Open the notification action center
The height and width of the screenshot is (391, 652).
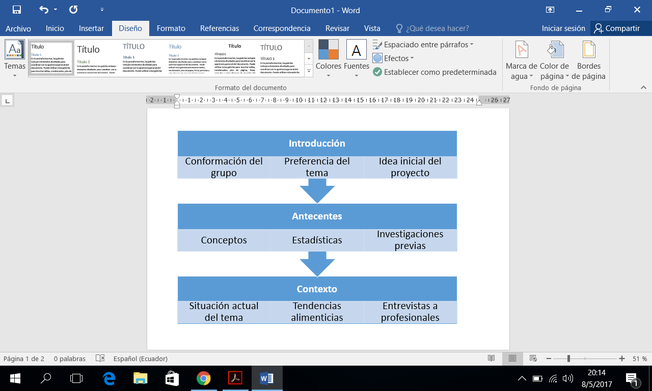[632, 379]
